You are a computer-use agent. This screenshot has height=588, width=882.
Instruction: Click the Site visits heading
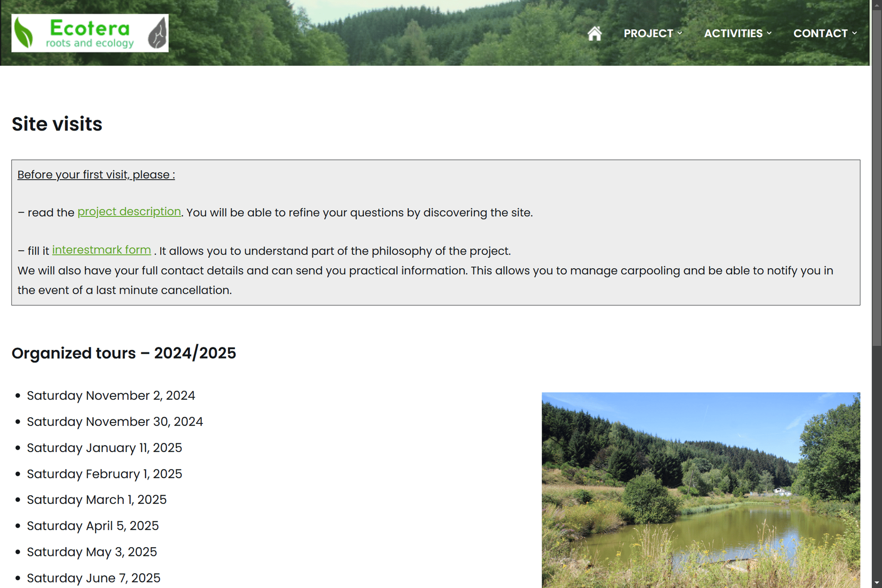(57, 124)
